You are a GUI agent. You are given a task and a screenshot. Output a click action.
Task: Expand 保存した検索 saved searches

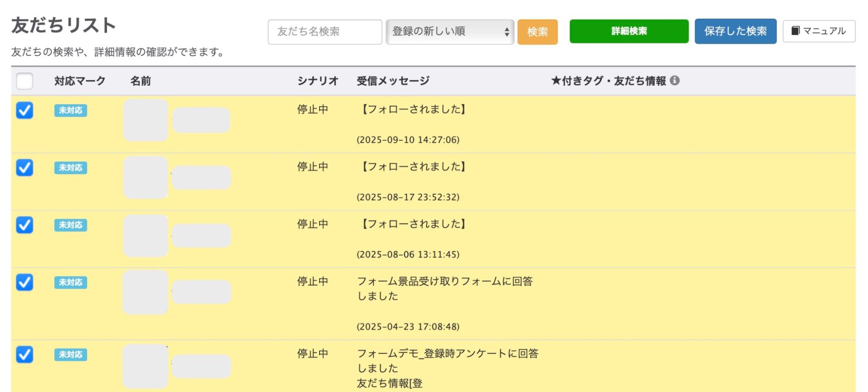[x=736, y=31]
